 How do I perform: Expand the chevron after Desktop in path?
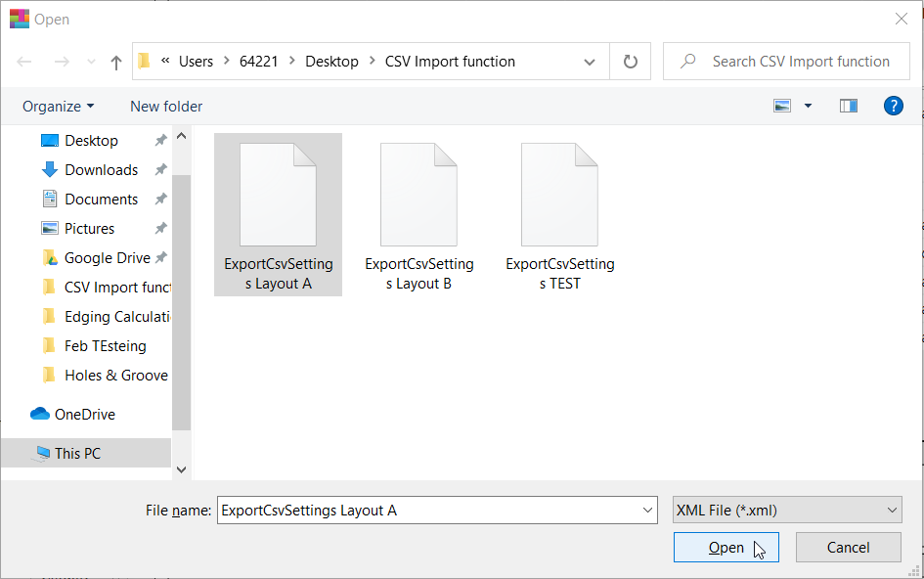click(x=372, y=61)
